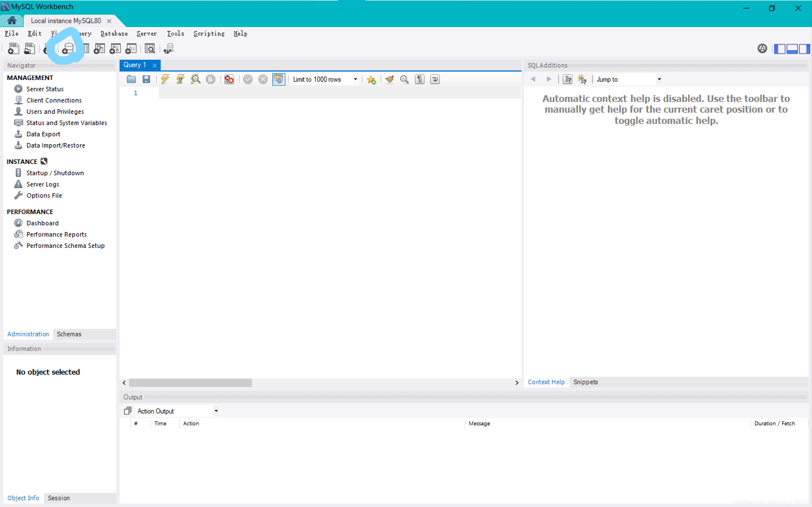The height and width of the screenshot is (507, 812).
Task: Expand the Jump to dropdown
Action: coord(659,79)
